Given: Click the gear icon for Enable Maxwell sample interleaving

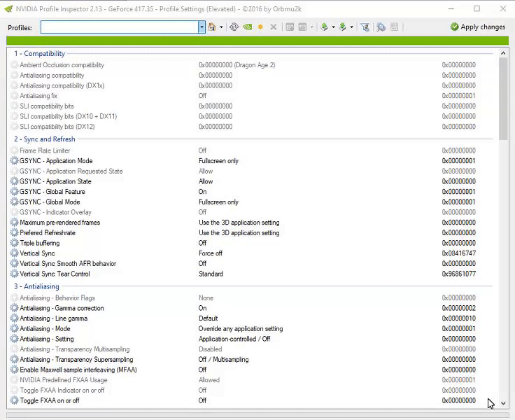Looking at the screenshot, I should click(14, 370).
